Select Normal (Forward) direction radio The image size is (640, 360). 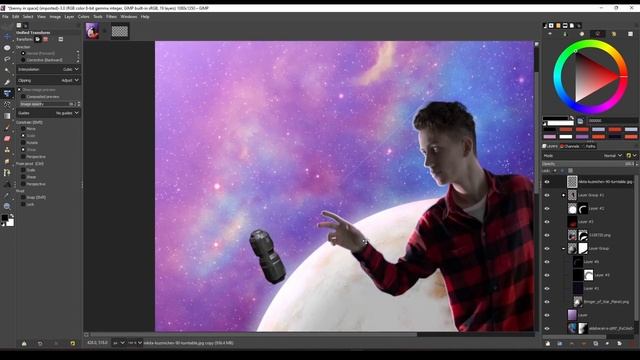point(23,53)
